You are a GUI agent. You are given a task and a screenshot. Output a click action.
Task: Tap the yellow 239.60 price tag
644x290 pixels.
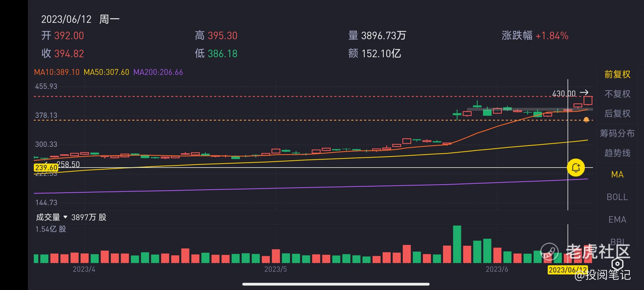46,168
